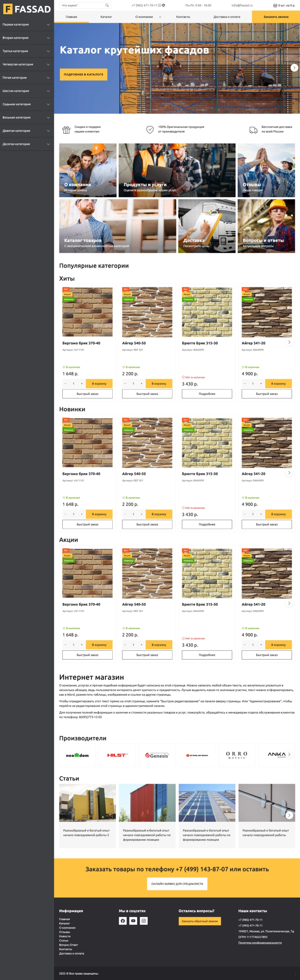Image resolution: width=300 pixels, height=980 pixels.
Task: Advance the Новинки product carousel arrow
Action: 289,472
